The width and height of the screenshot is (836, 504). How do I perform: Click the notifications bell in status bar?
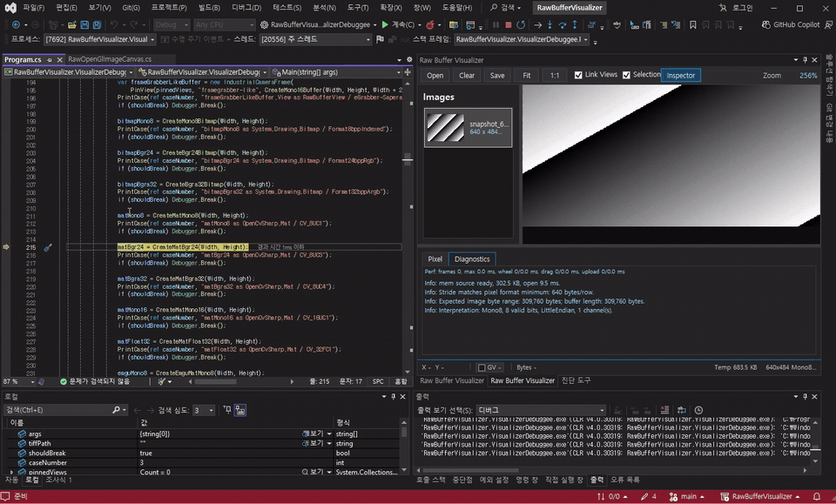pos(816,496)
